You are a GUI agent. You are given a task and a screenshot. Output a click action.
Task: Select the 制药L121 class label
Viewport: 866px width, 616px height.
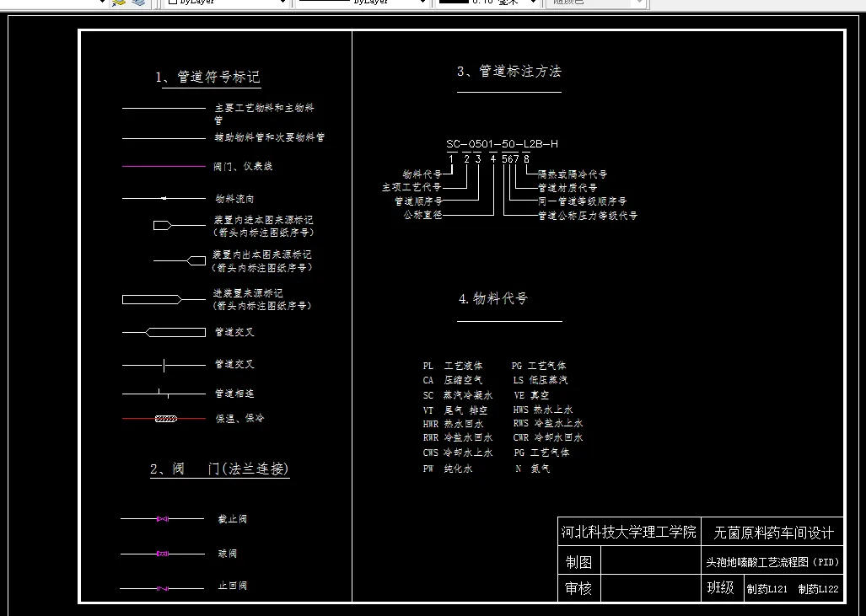(766, 589)
